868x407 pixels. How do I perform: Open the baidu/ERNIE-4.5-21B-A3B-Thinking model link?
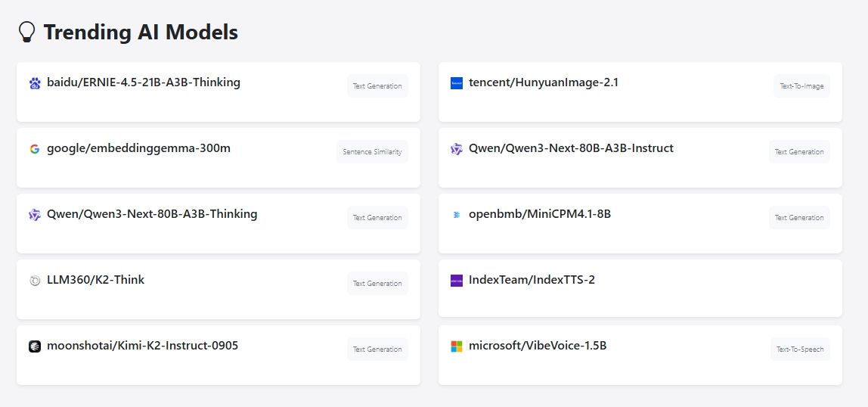pos(144,82)
